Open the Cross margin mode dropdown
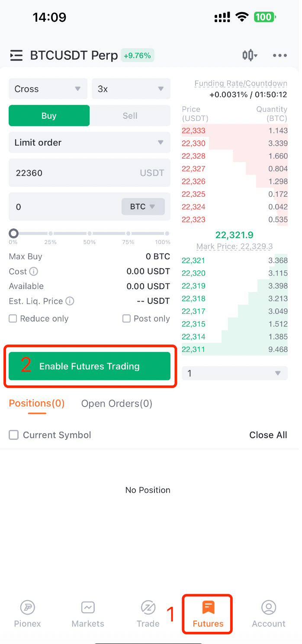 48,89
